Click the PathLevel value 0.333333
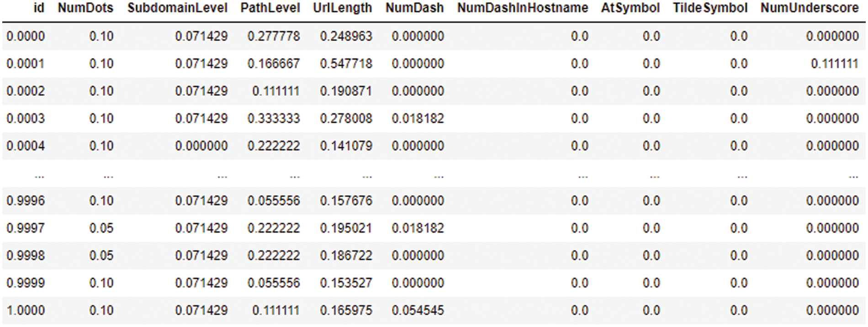 (x=274, y=118)
